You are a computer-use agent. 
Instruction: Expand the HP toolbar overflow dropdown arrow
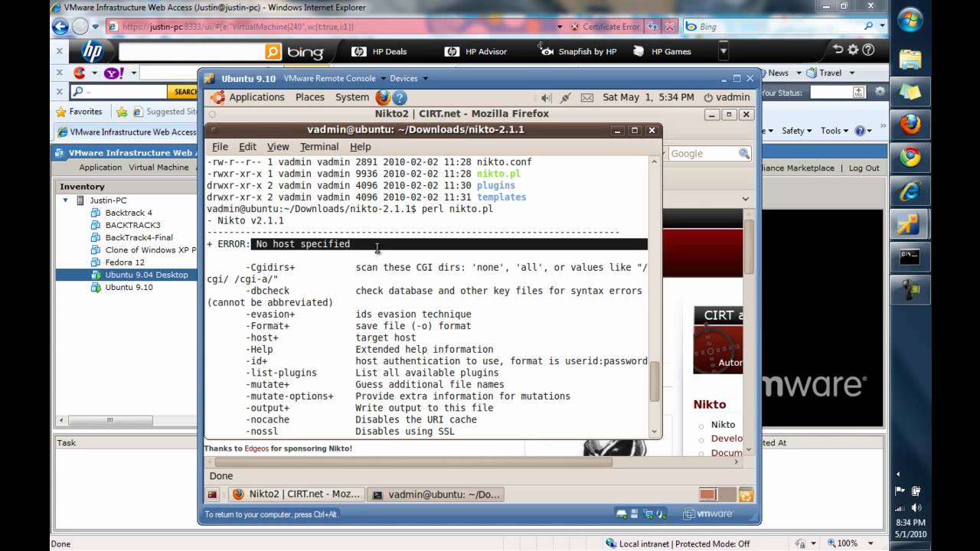tap(724, 51)
